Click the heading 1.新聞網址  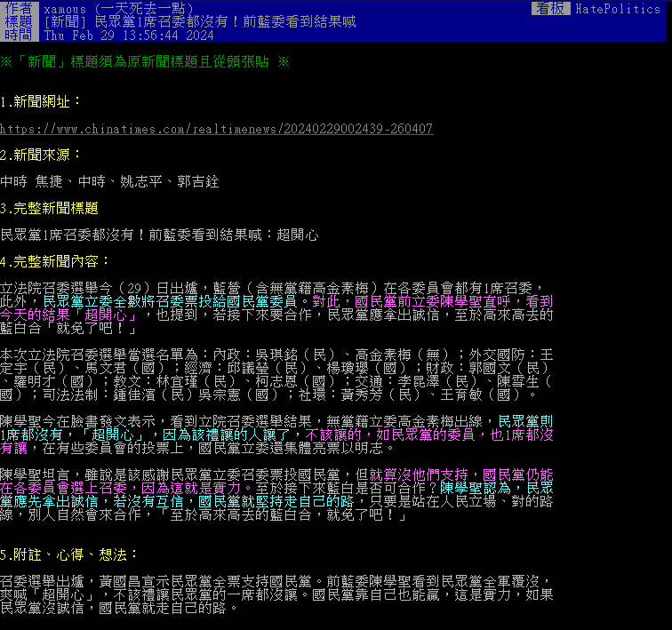[x=40, y=101]
